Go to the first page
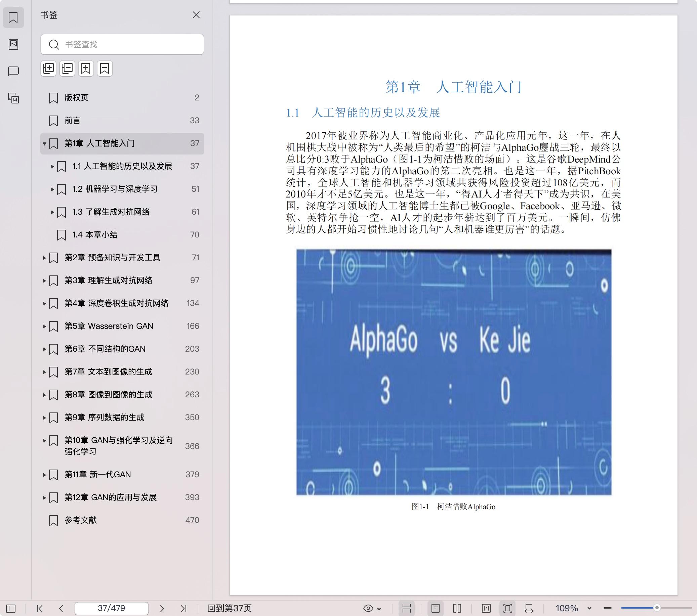697x616 pixels. tap(40, 608)
